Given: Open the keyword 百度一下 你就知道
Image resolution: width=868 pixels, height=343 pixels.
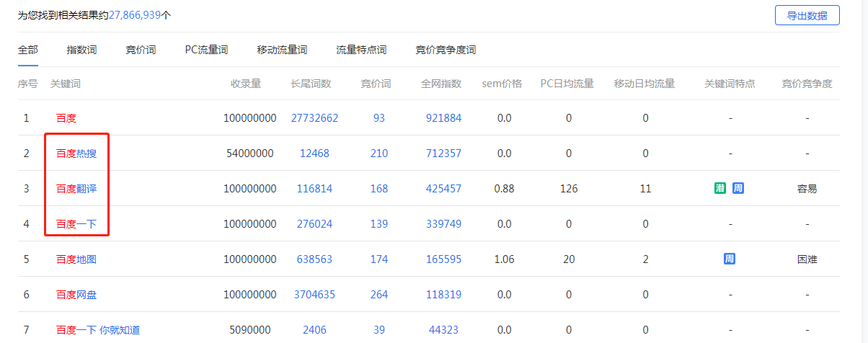Looking at the screenshot, I should pos(98,330).
